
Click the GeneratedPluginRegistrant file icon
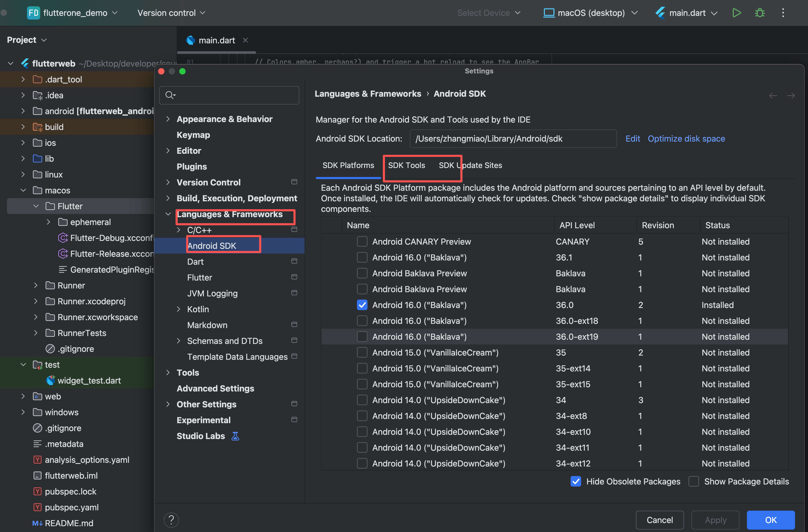63,270
